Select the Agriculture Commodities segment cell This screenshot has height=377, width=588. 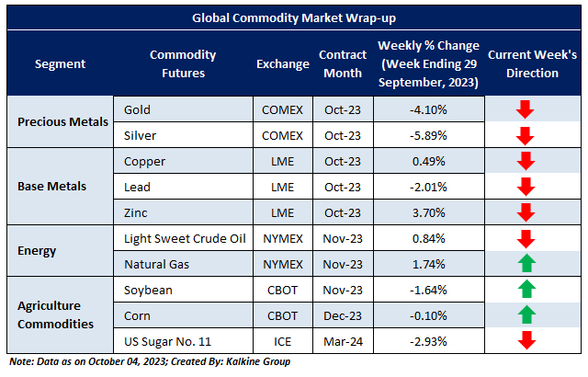(x=60, y=315)
